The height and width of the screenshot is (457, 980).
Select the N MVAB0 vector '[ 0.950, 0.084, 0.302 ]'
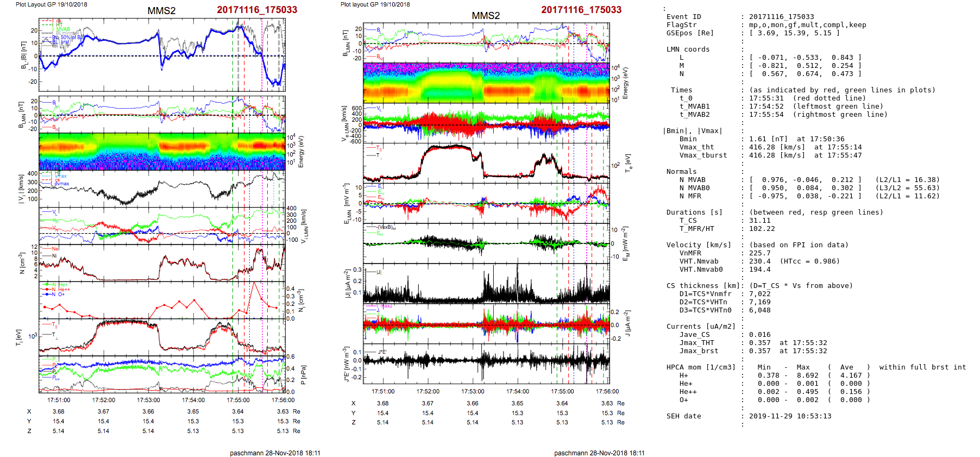click(806, 188)
